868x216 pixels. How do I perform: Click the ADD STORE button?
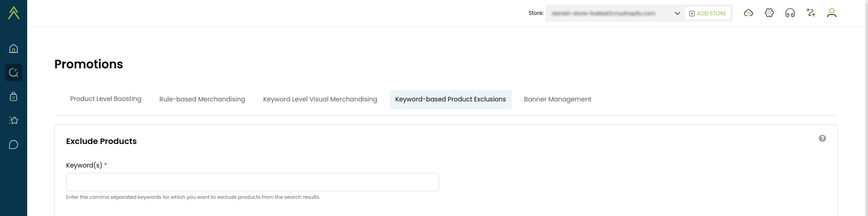708,14
